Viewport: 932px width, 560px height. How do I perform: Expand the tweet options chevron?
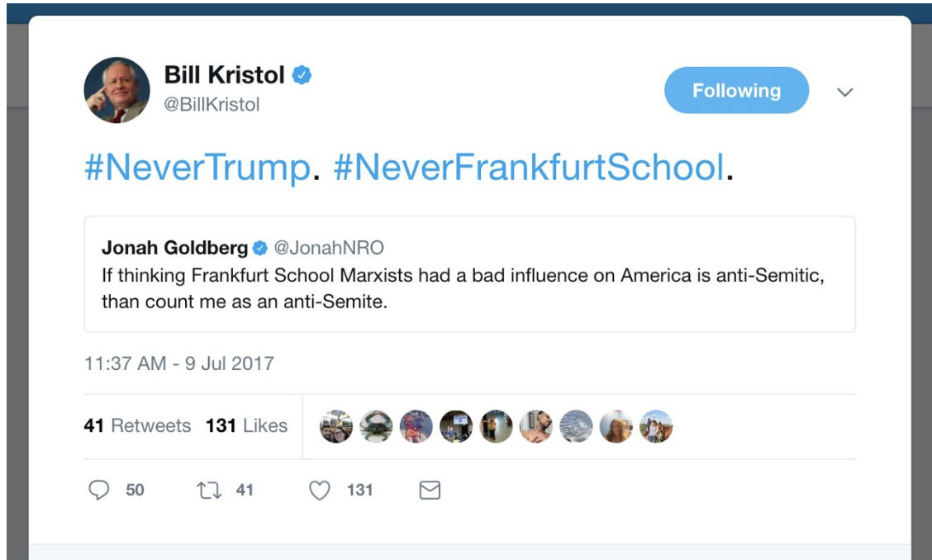click(844, 93)
